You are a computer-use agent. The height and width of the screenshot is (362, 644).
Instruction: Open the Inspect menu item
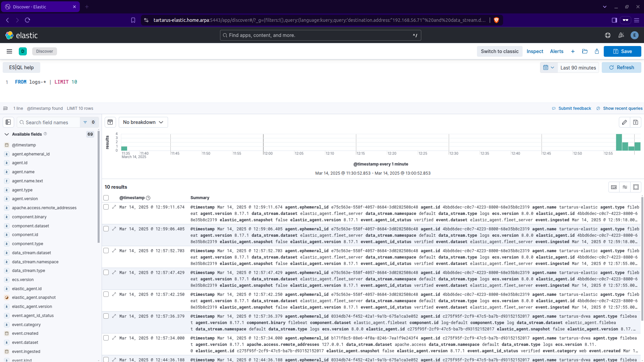pos(535,51)
